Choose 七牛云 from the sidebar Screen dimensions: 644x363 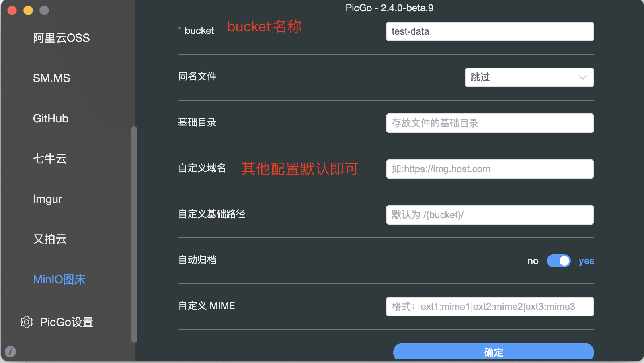(50, 159)
